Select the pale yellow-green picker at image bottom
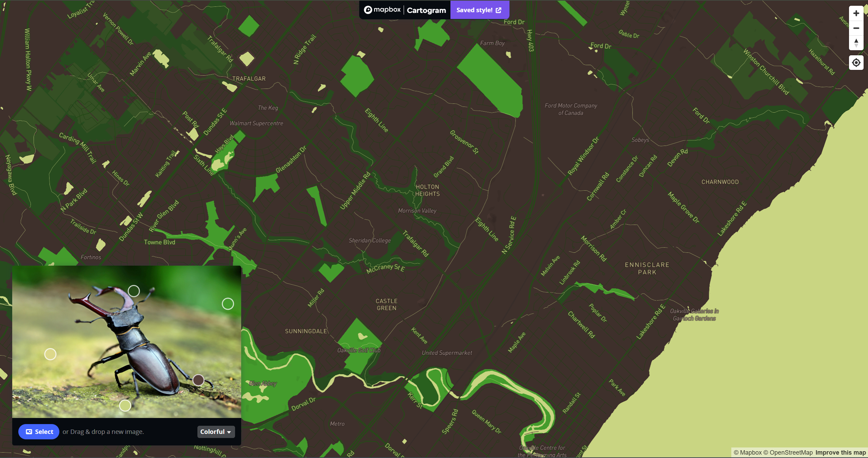The width and height of the screenshot is (868, 458). [x=125, y=405]
